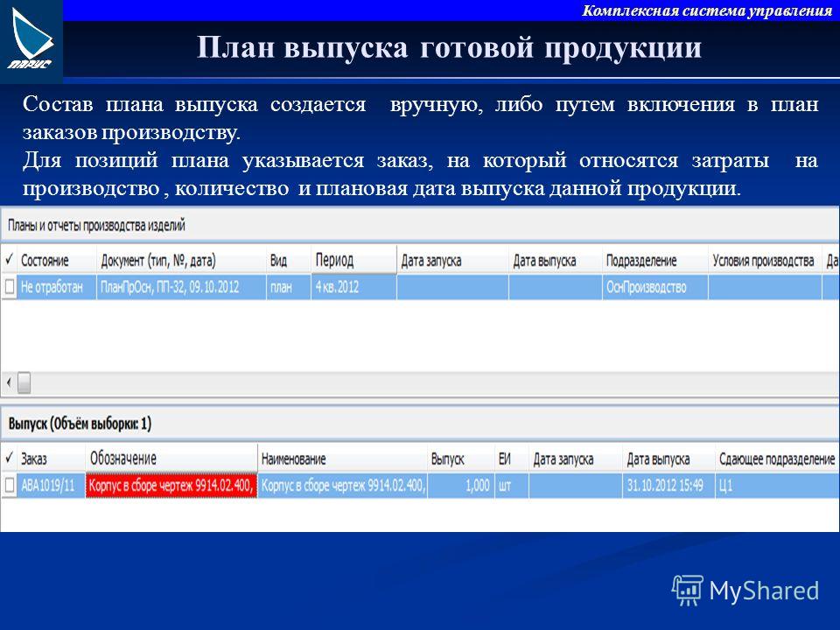Click the Период column header
This screenshot has width=840, height=630.
pos(353,260)
